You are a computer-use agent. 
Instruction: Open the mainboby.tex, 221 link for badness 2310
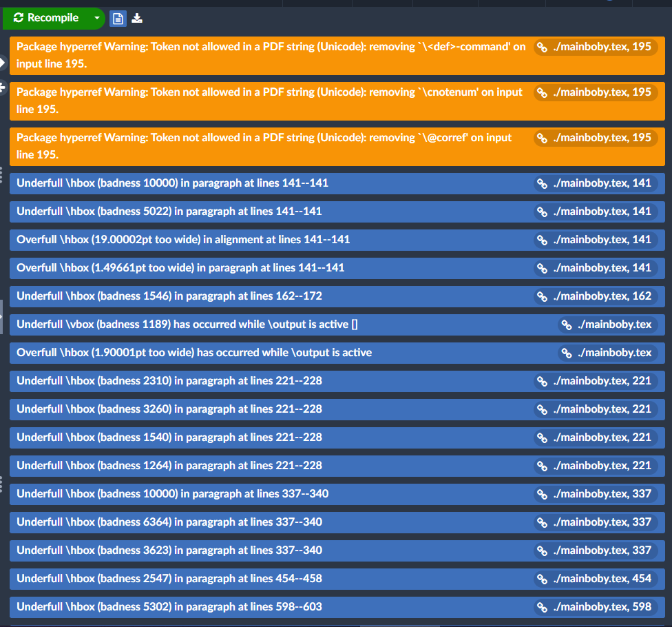coord(596,380)
